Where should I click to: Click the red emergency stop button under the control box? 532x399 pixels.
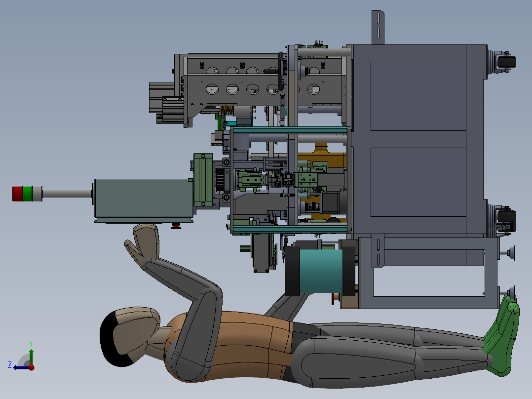click(176, 226)
